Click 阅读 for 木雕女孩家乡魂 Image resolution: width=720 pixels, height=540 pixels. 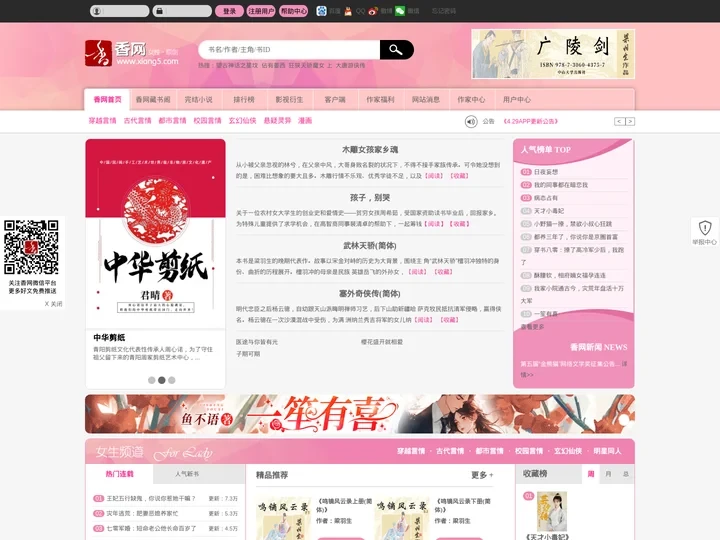pos(434,176)
